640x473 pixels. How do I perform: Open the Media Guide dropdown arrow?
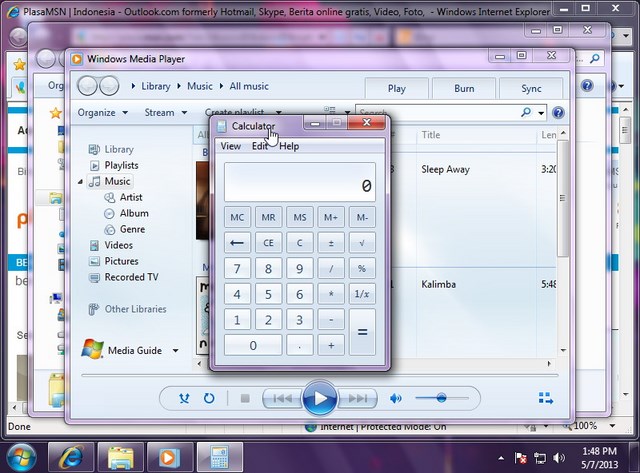[x=176, y=351]
